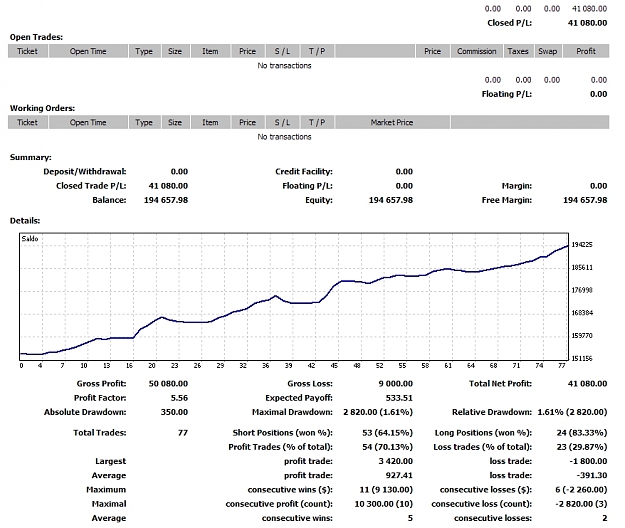Click the Floating P/L total value 0.00
This screenshot has height=528, width=625.
click(598, 94)
